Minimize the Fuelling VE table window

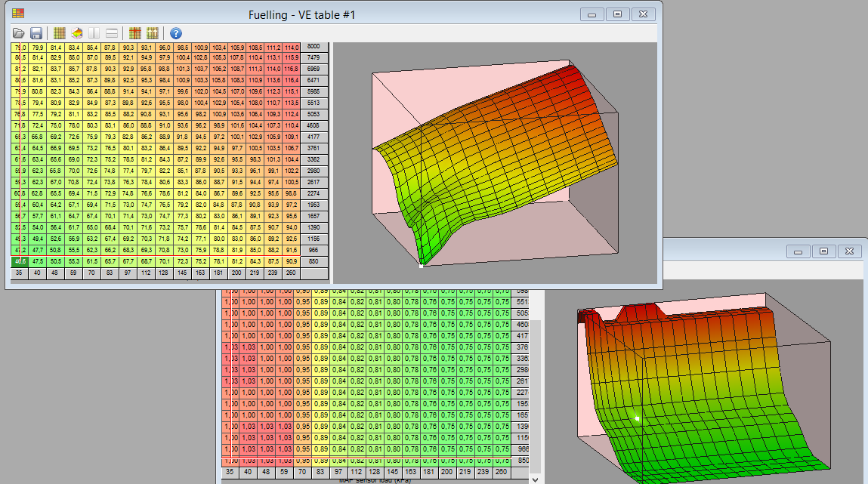point(592,14)
